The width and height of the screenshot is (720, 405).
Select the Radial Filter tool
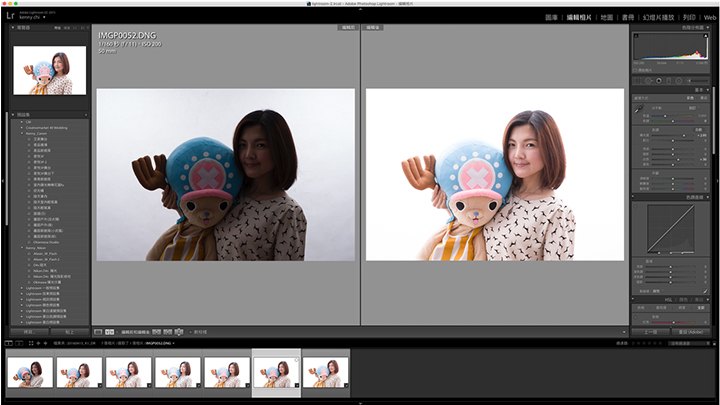[679, 81]
